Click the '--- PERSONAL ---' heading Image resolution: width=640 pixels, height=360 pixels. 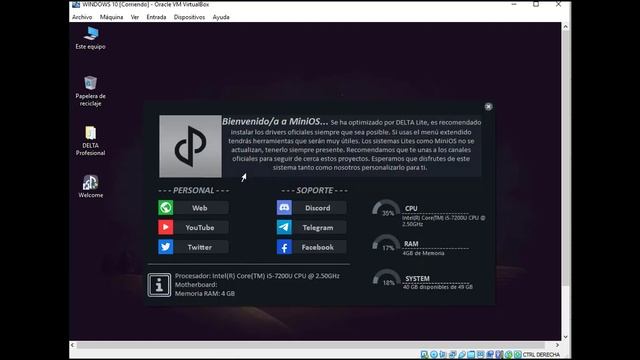pyautogui.click(x=193, y=190)
